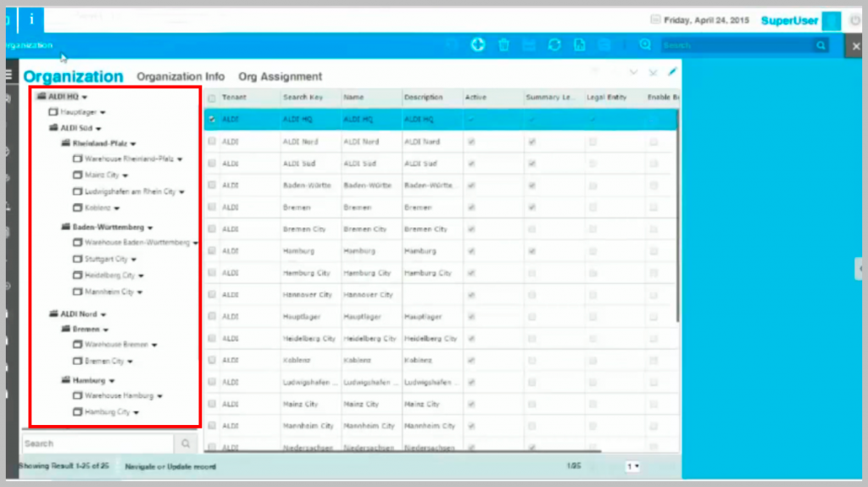The height and width of the screenshot is (487, 868).
Task: Click the new record target icon in toolbar
Action: coord(478,45)
